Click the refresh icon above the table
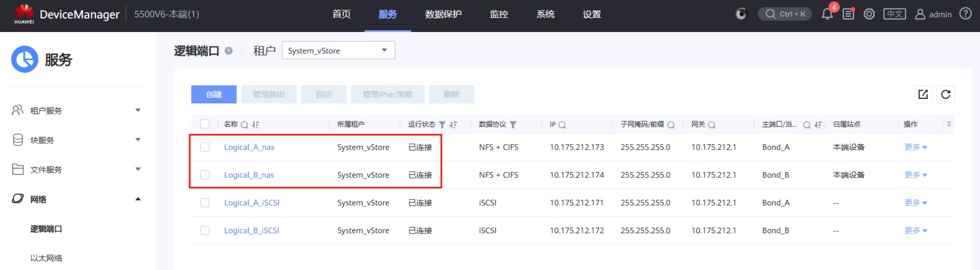980x270 pixels. click(x=945, y=95)
